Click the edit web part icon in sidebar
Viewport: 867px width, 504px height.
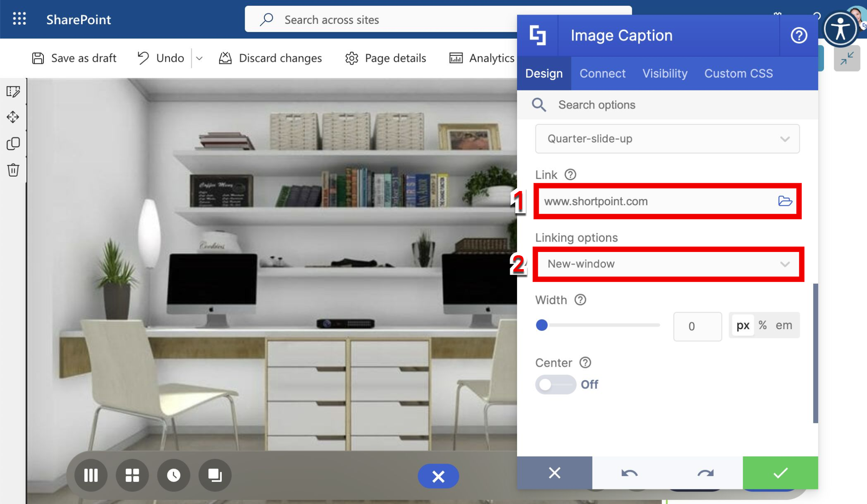(x=13, y=91)
